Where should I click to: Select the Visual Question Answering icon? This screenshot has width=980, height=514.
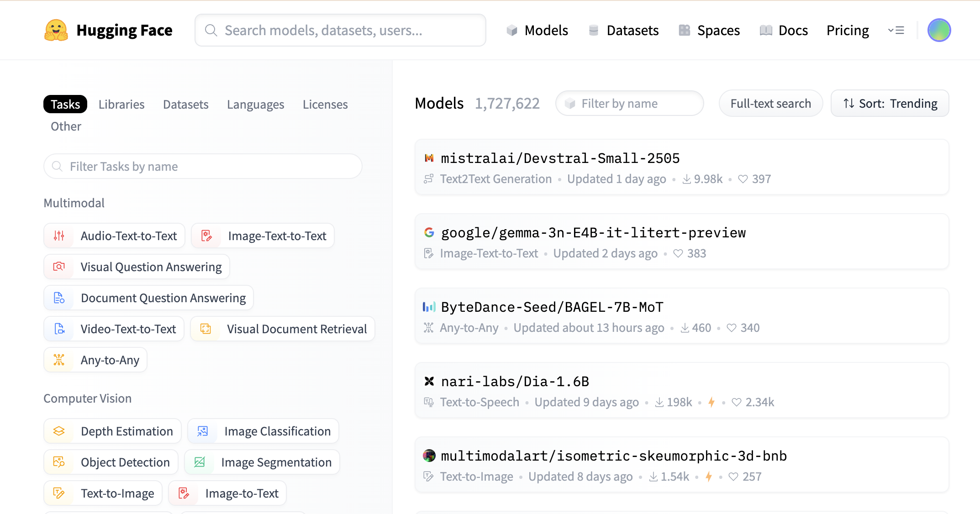(59, 267)
